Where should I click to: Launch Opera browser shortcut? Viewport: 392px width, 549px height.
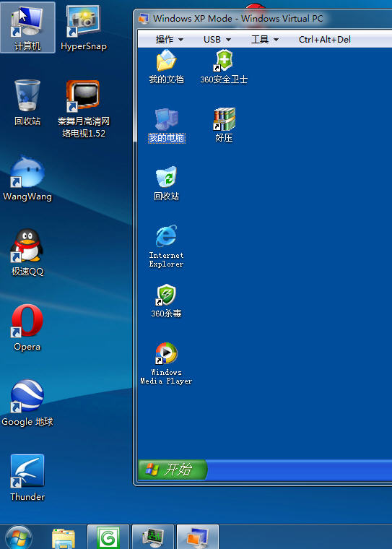pyautogui.click(x=27, y=327)
